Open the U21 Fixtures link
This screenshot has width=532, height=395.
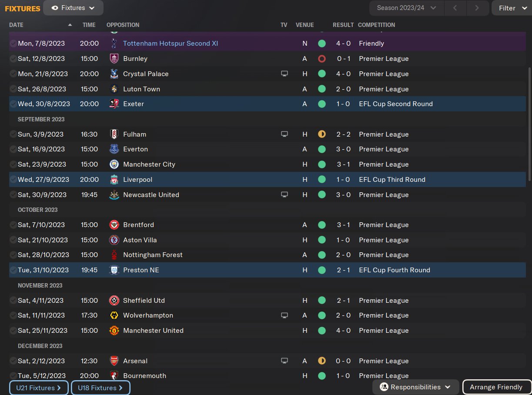(39, 388)
